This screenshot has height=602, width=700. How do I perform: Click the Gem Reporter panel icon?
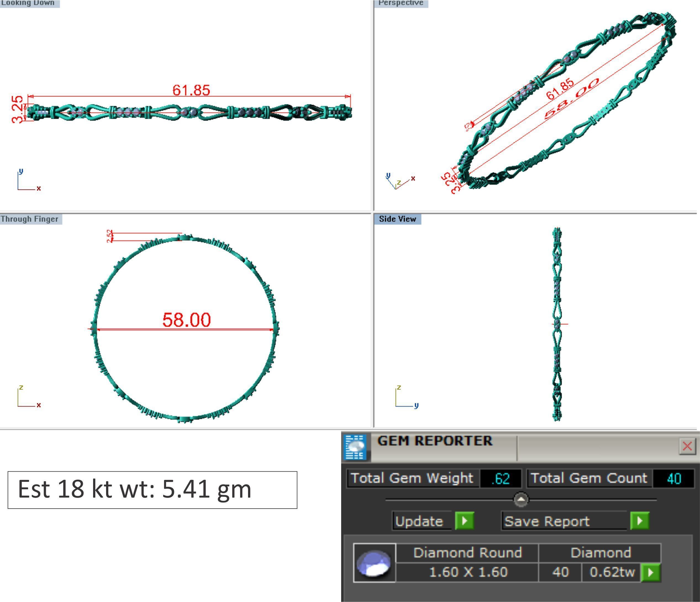click(355, 447)
